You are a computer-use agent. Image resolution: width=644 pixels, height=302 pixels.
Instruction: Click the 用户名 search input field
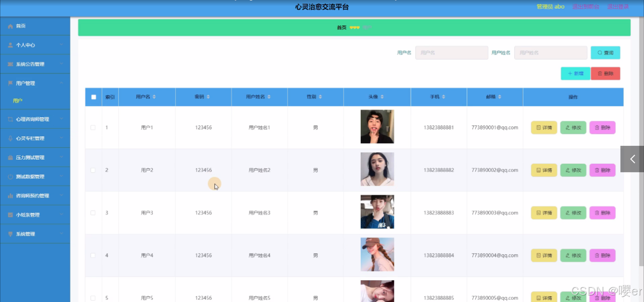(452, 53)
